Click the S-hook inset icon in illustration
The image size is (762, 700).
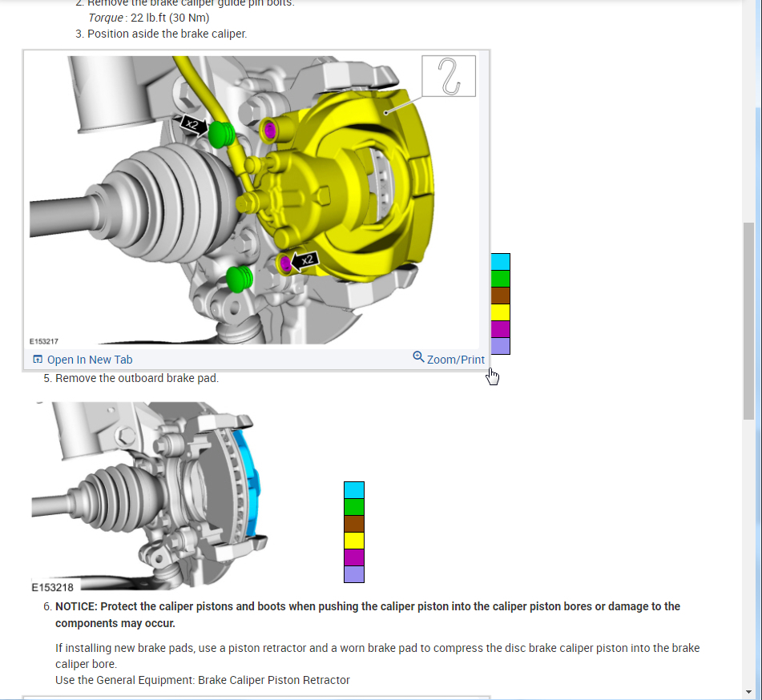coord(449,76)
